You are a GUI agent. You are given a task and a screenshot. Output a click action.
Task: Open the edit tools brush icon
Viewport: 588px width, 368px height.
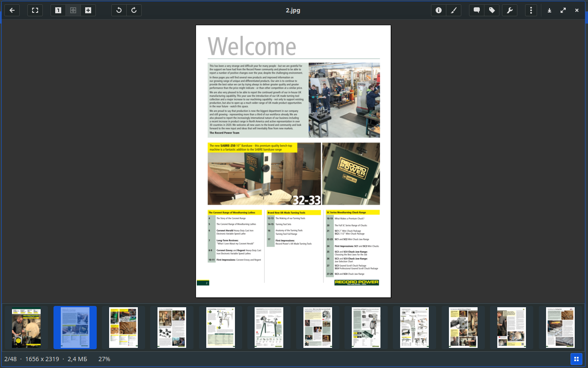[454, 10]
